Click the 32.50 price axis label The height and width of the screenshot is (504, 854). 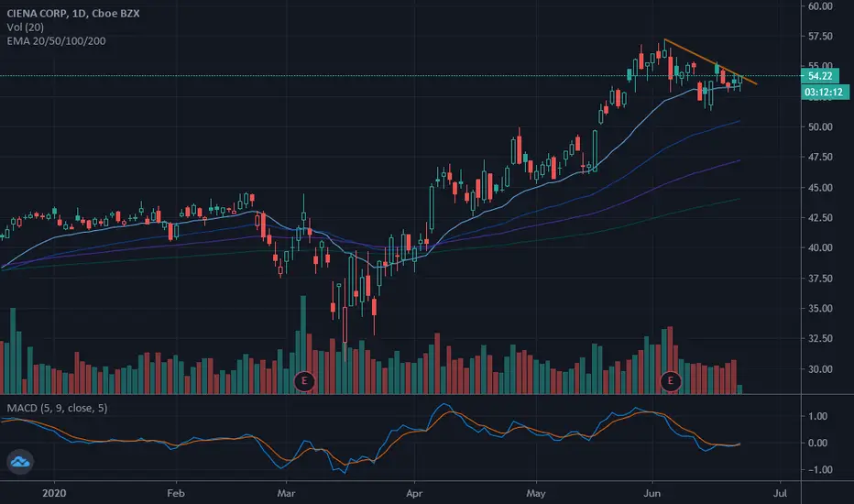click(x=820, y=338)
